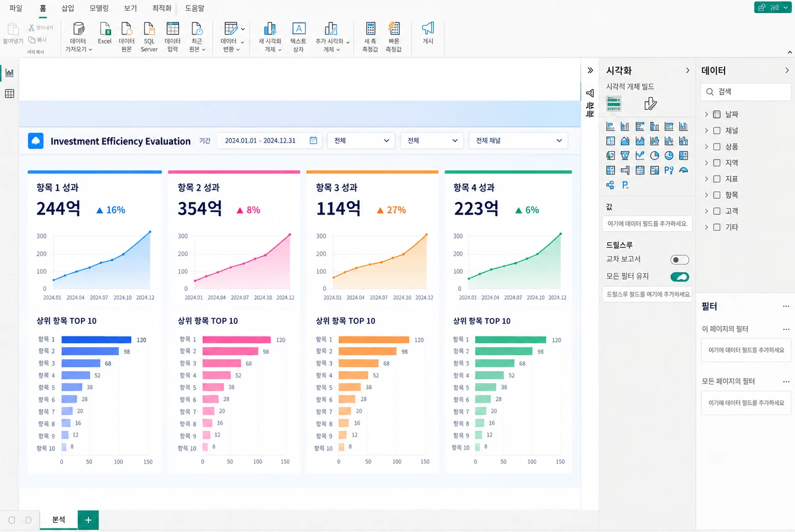Insert a text box (텍스트 상자)

(x=298, y=37)
